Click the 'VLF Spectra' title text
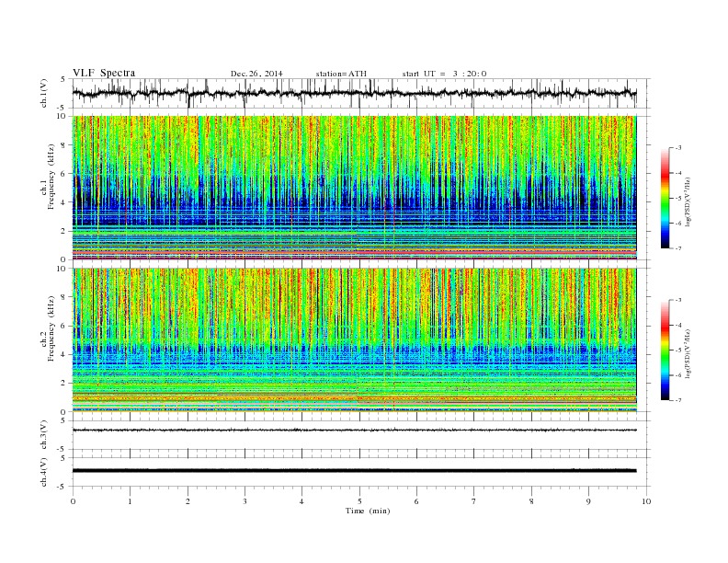The image size is (728, 563). (104, 73)
